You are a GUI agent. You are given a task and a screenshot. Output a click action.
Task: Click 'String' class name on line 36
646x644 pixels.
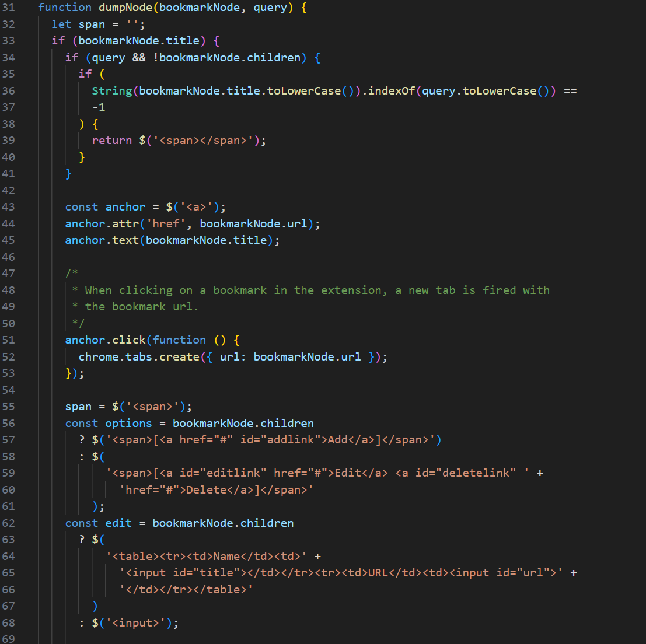(111, 90)
